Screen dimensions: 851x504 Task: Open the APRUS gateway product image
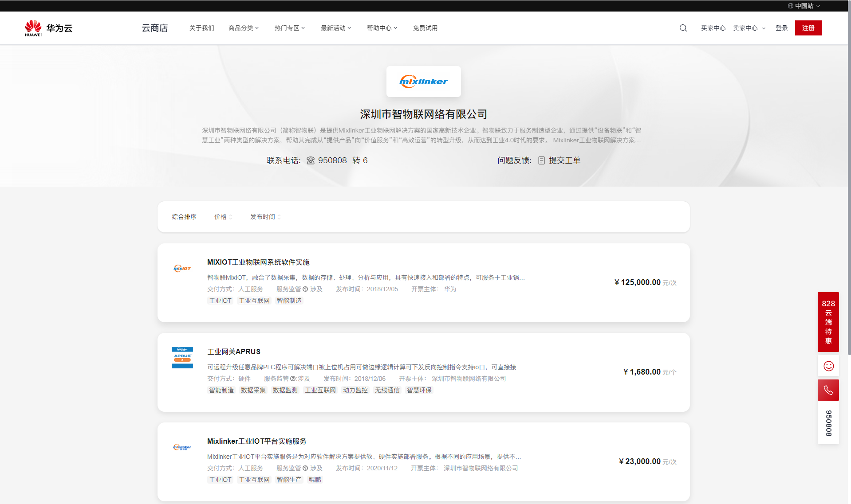(182, 358)
